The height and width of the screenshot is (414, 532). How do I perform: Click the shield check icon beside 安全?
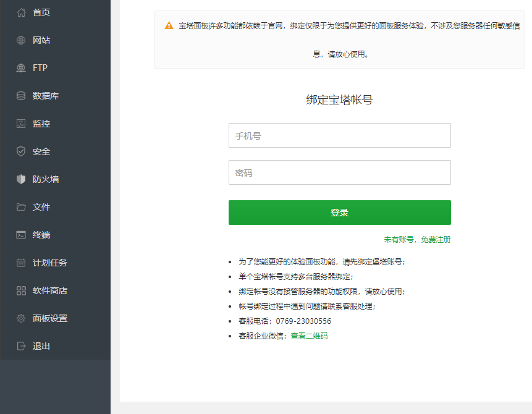(x=21, y=151)
